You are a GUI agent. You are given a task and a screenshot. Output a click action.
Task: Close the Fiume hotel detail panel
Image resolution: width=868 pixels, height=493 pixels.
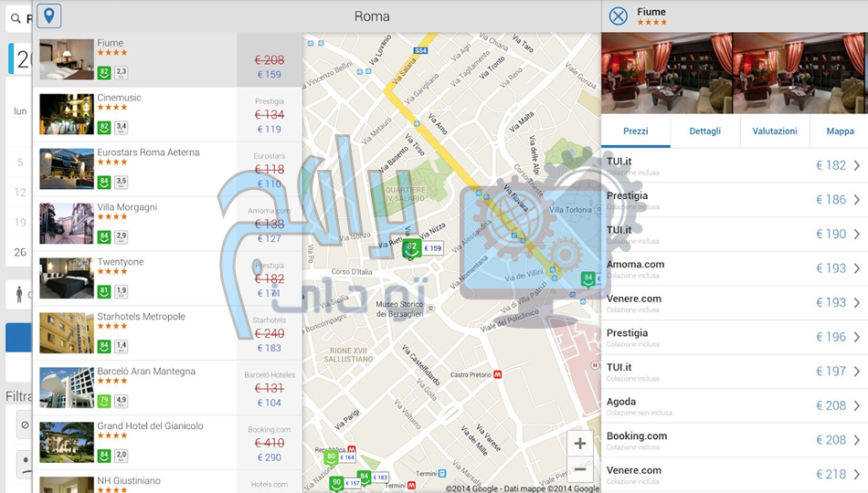click(x=619, y=16)
